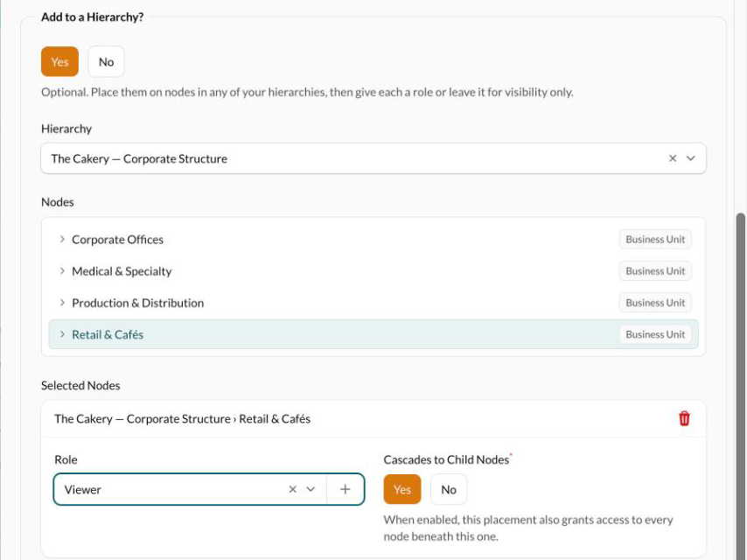Image resolution: width=747 pixels, height=560 pixels.
Task: Select Yes for Add to a Hierarchy
Action: point(60,61)
